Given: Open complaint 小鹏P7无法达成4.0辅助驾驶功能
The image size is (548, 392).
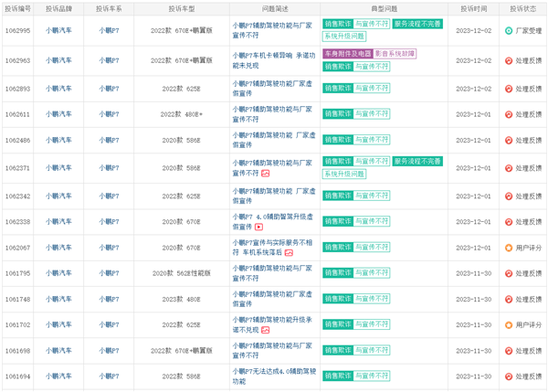Looking at the screenshot, I should [274, 376].
